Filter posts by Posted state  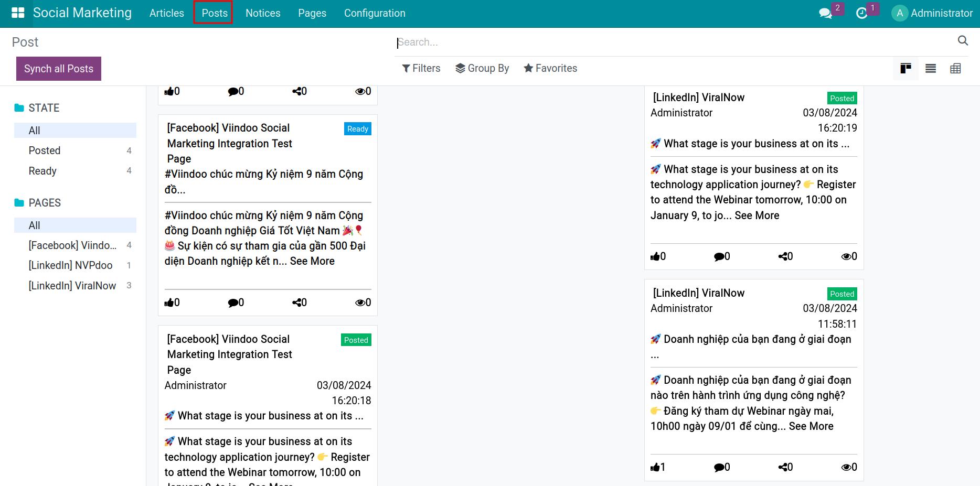pos(44,150)
